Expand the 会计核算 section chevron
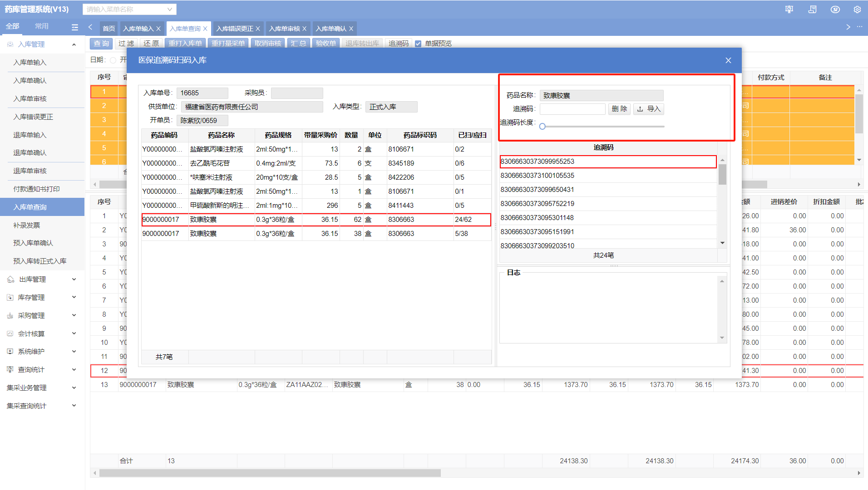Viewport: 868px width, 490px height. pos(74,334)
